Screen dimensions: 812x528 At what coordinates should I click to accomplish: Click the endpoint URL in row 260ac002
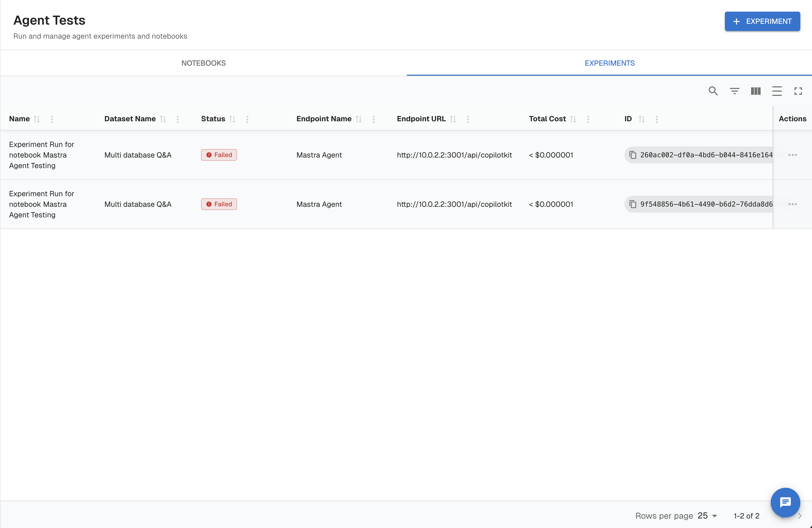pos(454,155)
